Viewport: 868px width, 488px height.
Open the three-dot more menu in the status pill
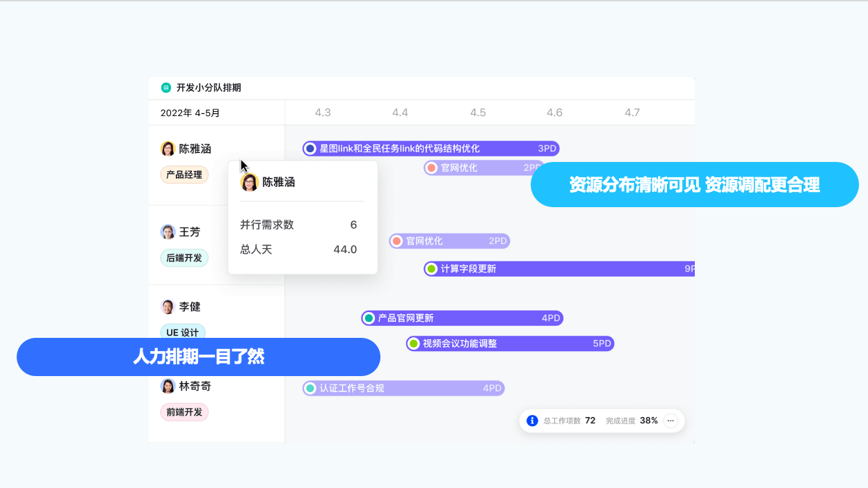670,421
